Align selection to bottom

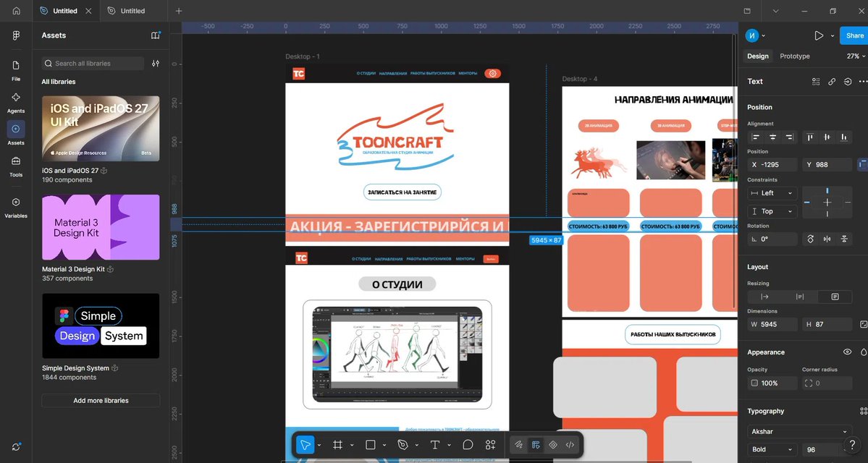click(844, 137)
